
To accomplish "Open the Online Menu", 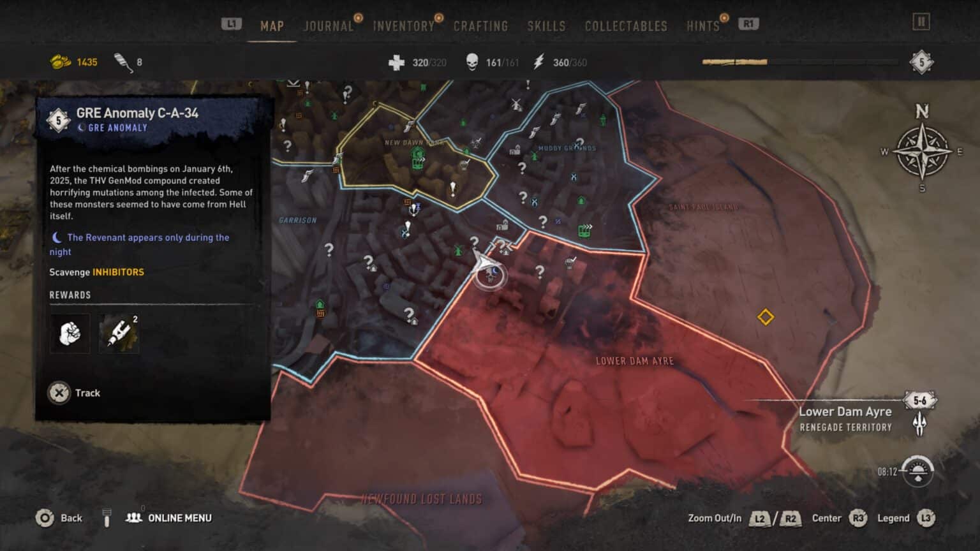I will pos(169,518).
